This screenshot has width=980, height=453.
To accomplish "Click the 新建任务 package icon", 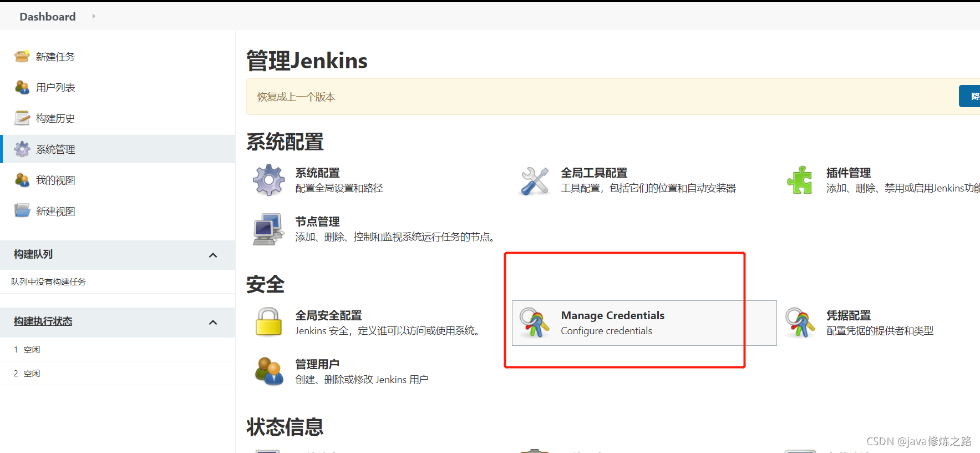I will pyautogui.click(x=22, y=57).
